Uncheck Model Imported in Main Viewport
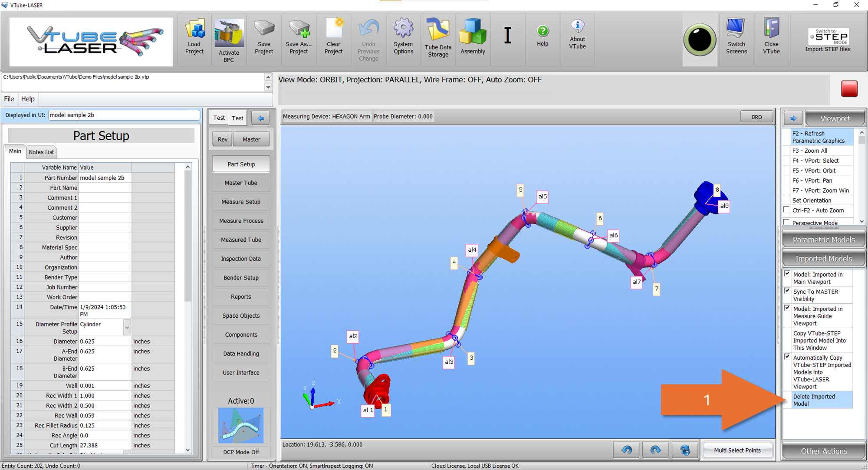Screen dimensions: 868x470 [787, 274]
